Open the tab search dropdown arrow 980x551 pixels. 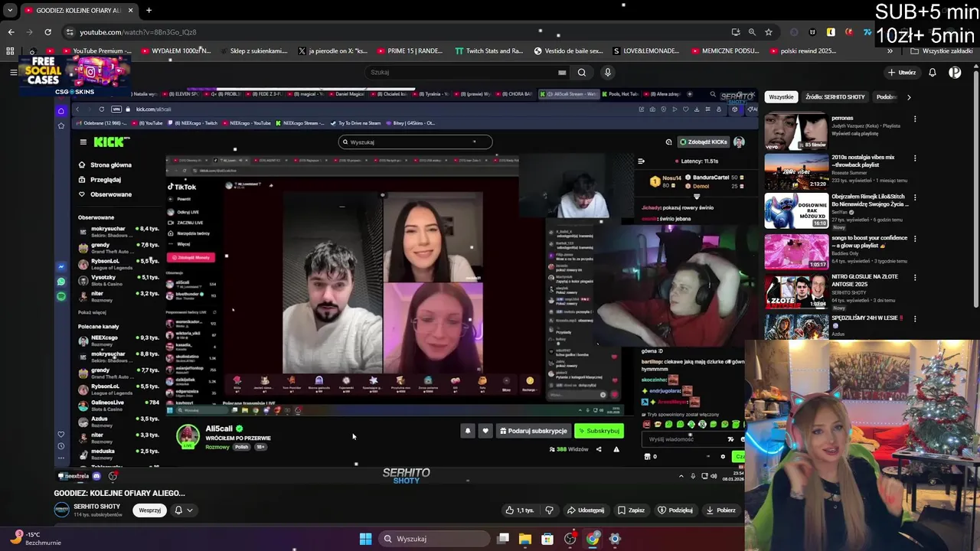click(10, 10)
